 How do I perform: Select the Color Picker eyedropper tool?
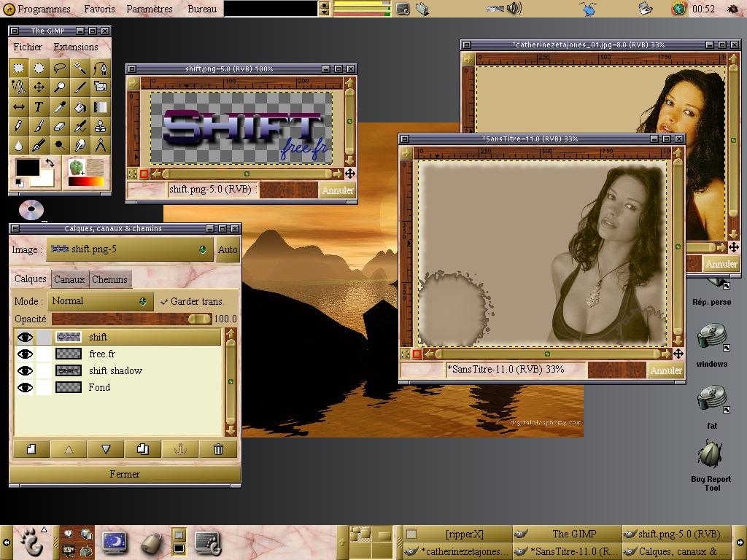(60, 107)
